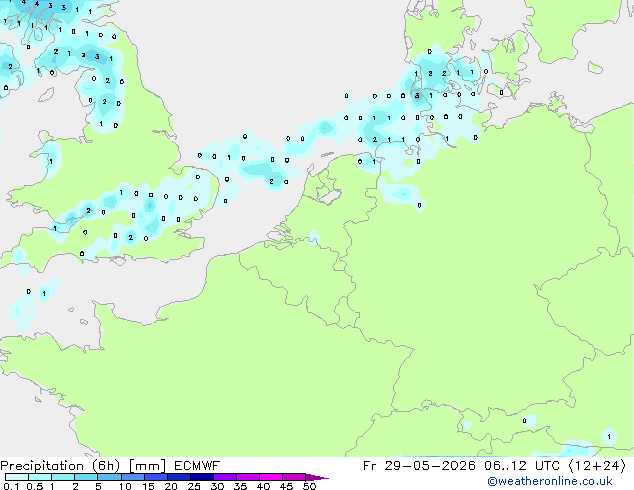
Task: Select the legend swatch for 15–20 mm
Action: pos(156,477)
